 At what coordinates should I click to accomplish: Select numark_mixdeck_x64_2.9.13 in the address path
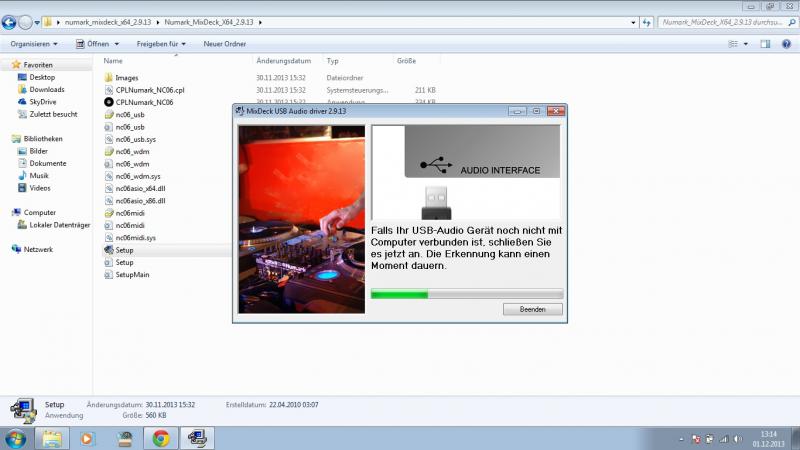click(x=108, y=22)
